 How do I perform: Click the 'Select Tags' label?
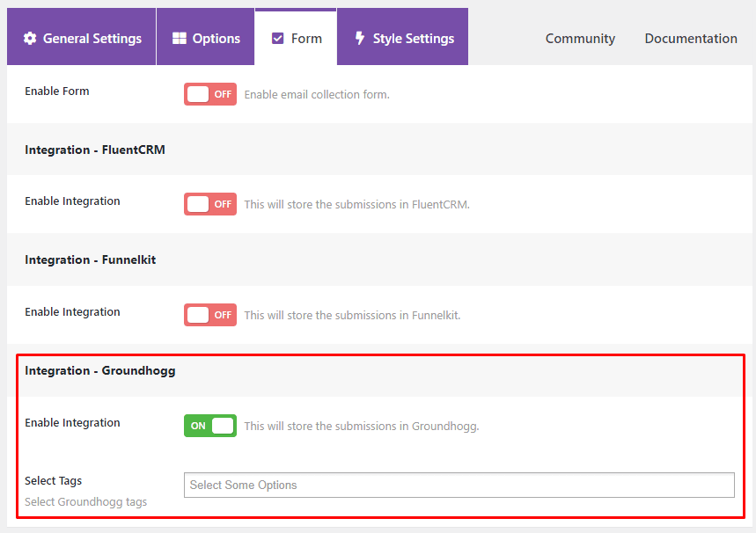tap(53, 481)
